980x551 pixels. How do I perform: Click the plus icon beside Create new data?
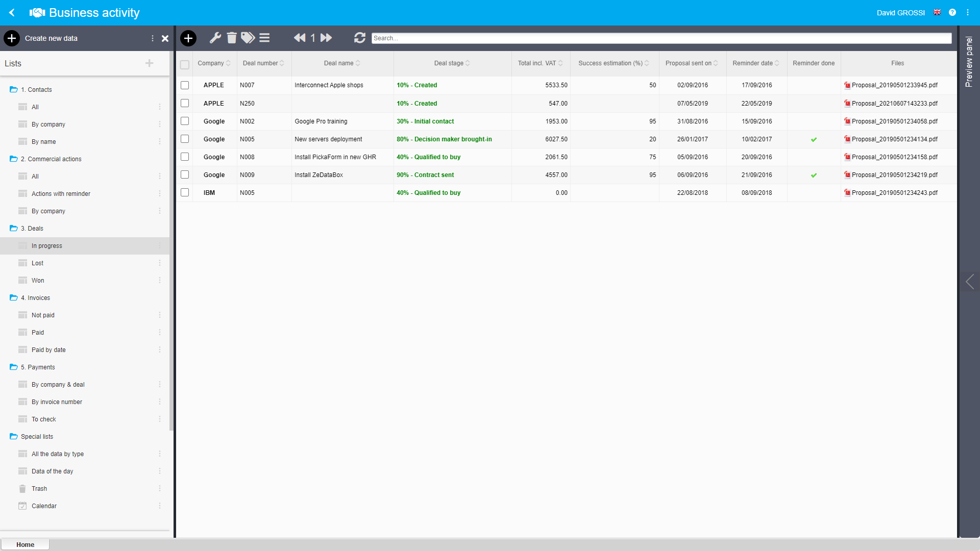12,38
